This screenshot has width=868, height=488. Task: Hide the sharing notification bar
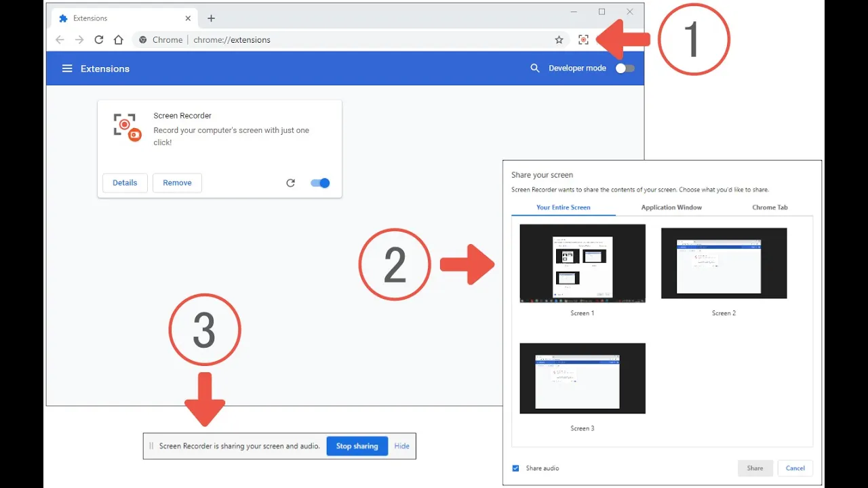point(402,446)
